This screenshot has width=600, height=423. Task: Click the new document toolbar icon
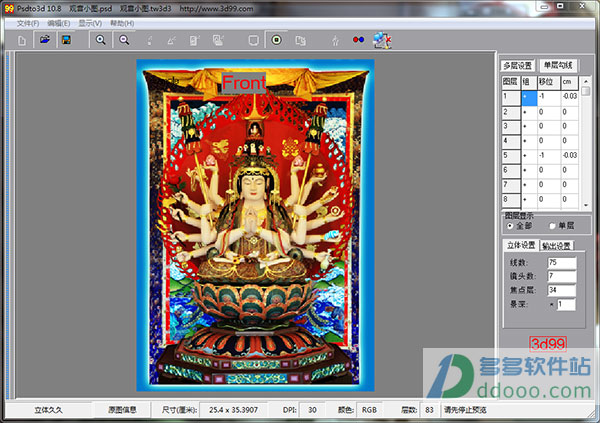click(22, 40)
